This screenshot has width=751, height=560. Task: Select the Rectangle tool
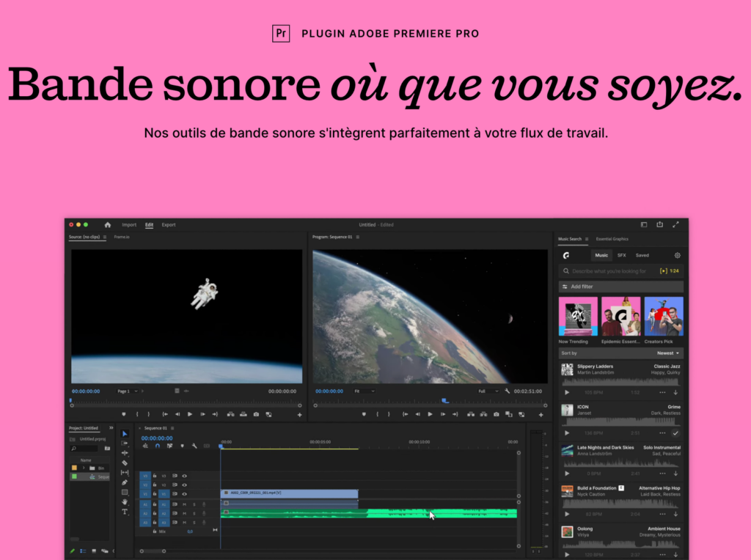[125, 492]
